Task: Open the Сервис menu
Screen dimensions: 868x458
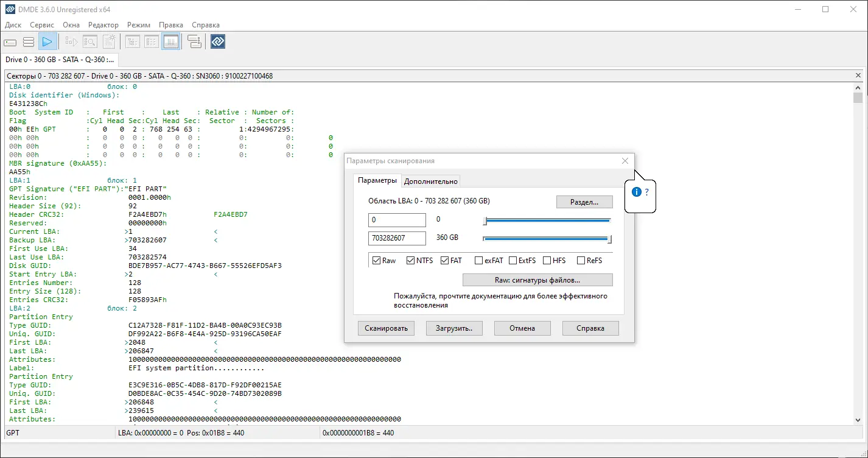Action: (42, 25)
